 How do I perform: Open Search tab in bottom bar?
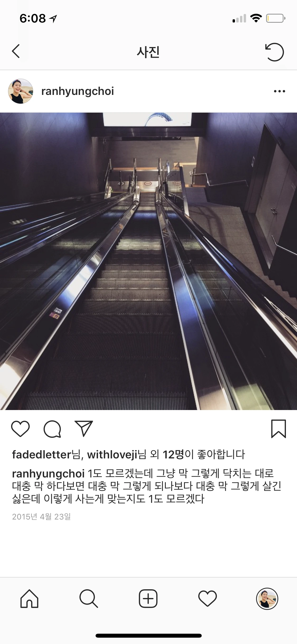89,599
